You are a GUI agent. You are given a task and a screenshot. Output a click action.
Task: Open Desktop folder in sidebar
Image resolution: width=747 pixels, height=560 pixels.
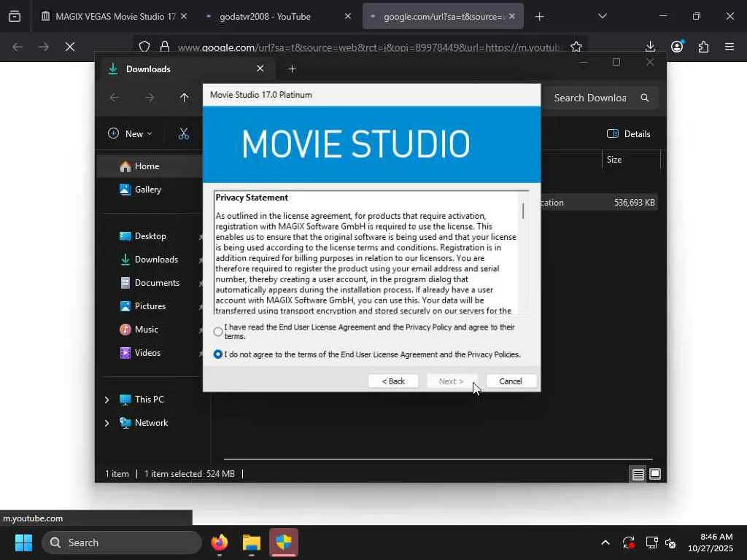pyautogui.click(x=150, y=236)
